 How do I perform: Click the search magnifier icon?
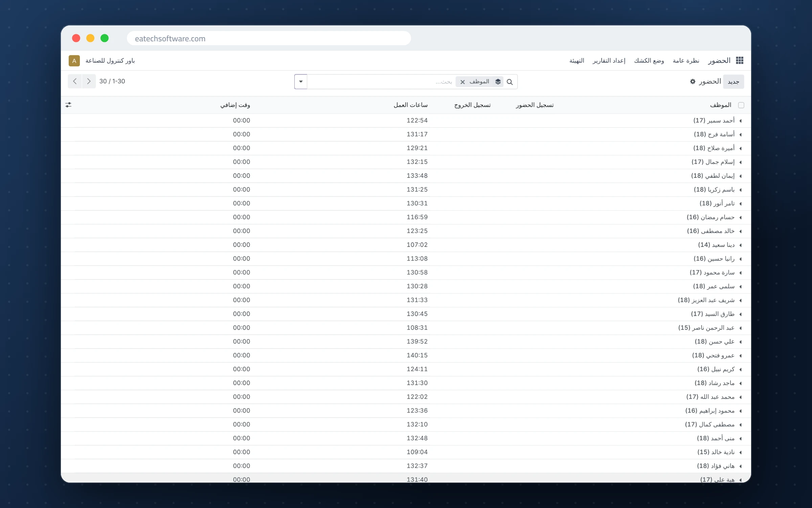tap(510, 82)
